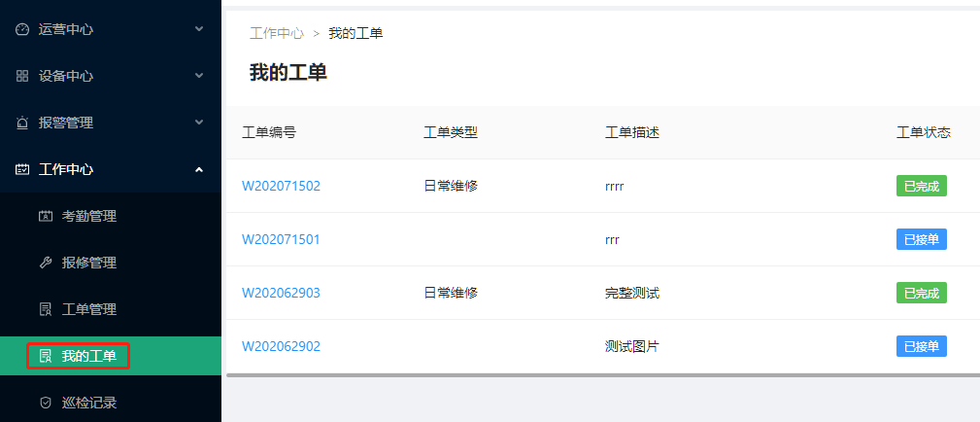Click the 报修管理 wrench icon
This screenshot has width=980, height=422.
45,263
